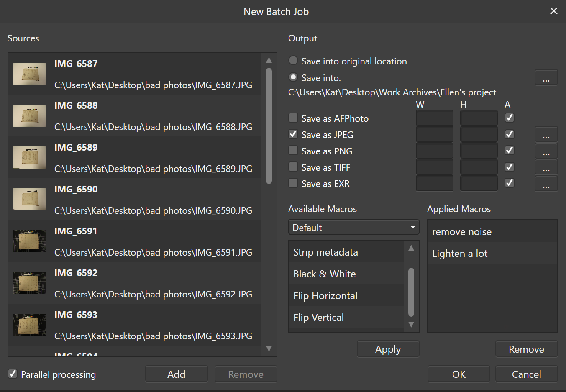Expand the Default macros category dropdown

(353, 228)
